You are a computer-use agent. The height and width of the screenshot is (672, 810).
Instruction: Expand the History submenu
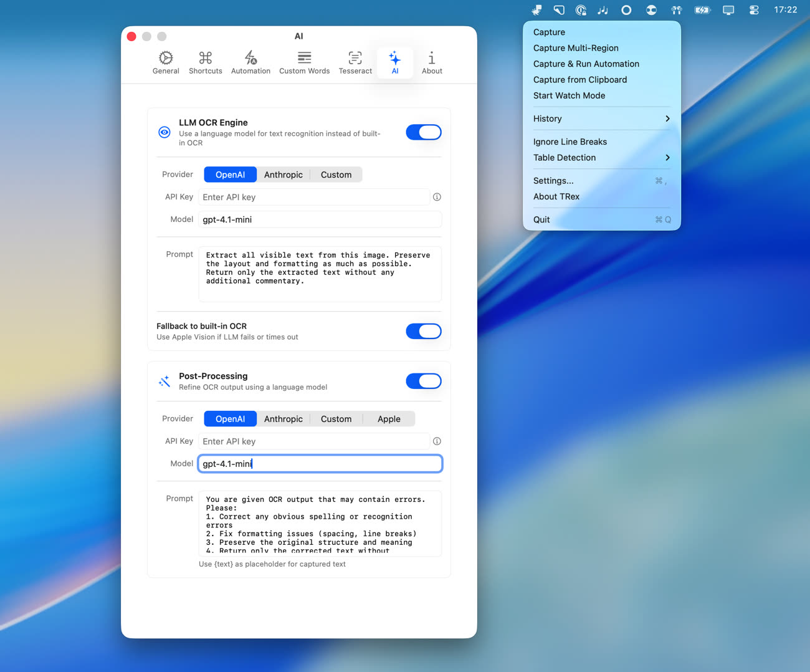601,118
